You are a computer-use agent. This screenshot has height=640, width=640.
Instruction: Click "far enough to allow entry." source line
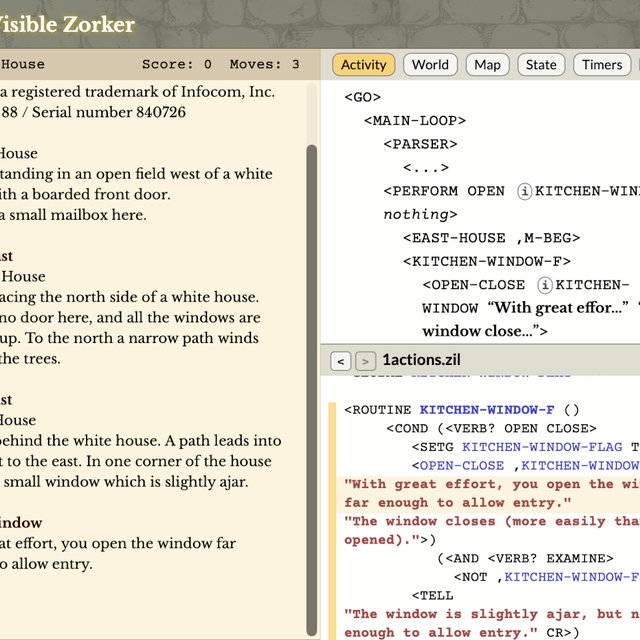[x=457, y=503]
